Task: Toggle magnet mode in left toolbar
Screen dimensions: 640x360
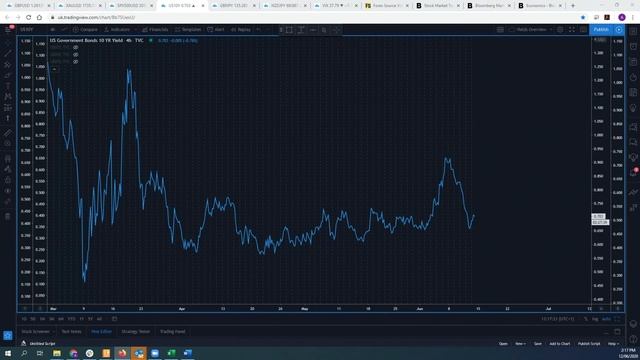Action: (8, 158)
